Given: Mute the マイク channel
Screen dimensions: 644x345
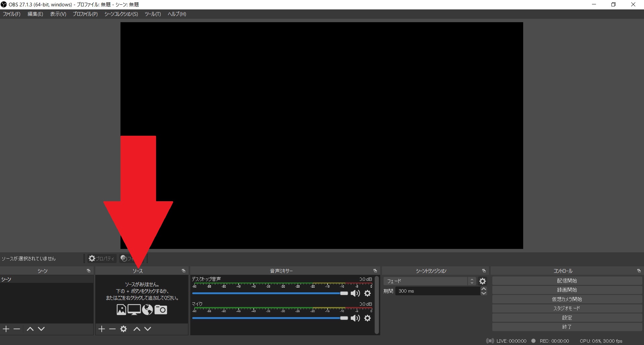Looking at the screenshot, I should click(355, 318).
